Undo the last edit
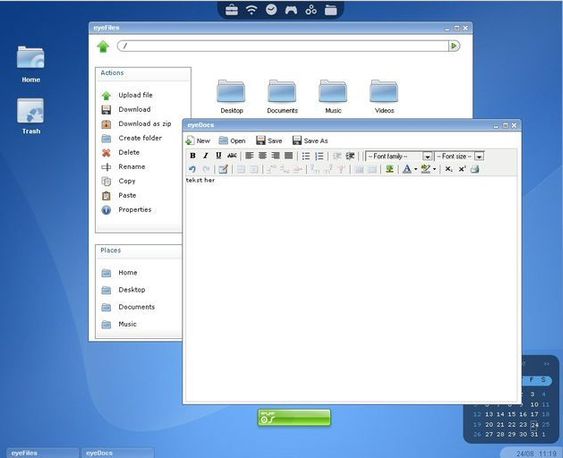Viewport: 563px width, 458px height. click(x=192, y=169)
